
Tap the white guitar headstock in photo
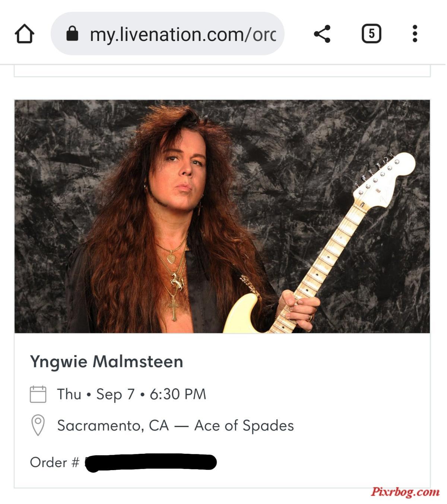(x=386, y=178)
